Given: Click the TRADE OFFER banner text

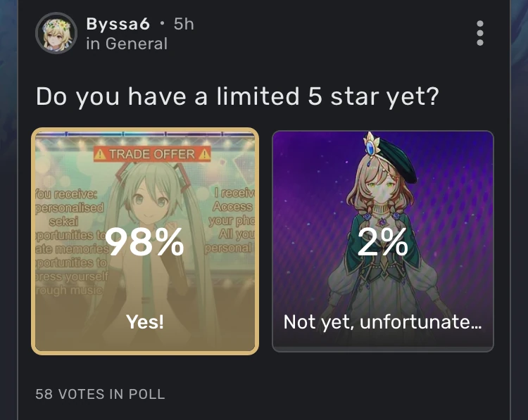Looking at the screenshot, I should click(x=151, y=154).
